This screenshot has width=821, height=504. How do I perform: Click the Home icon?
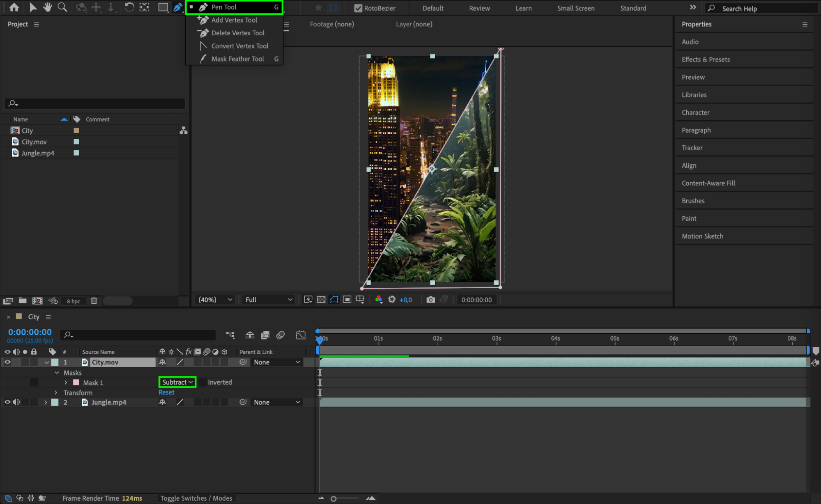click(14, 7)
